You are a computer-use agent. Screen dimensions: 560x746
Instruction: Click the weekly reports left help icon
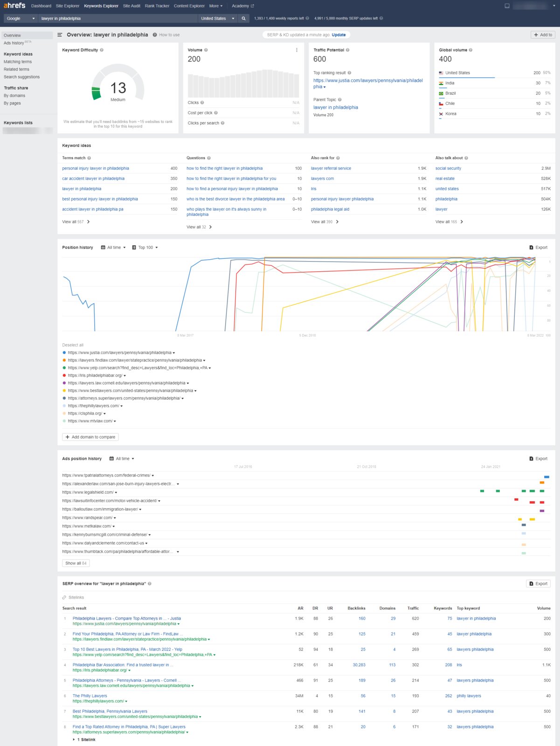307,19
